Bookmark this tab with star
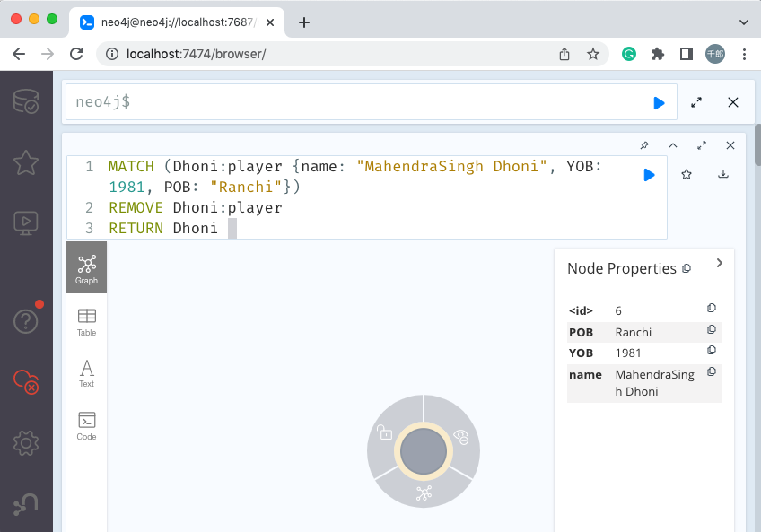The image size is (761, 532). coord(592,54)
